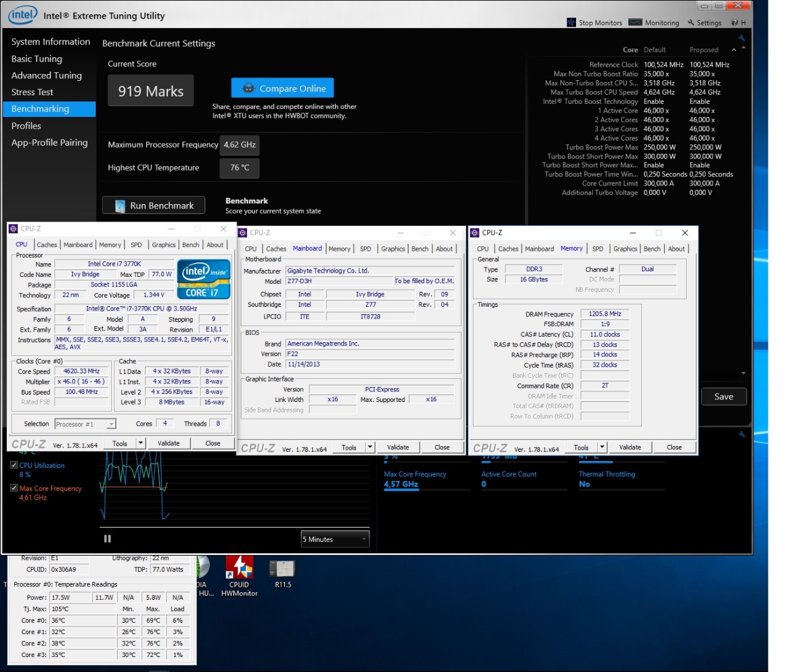The height and width of the screenshot is (672, 810).
Task: Open Tools dropdown arrow in CPU-Z Mainboard window
Action: click(x=371, y=447)
